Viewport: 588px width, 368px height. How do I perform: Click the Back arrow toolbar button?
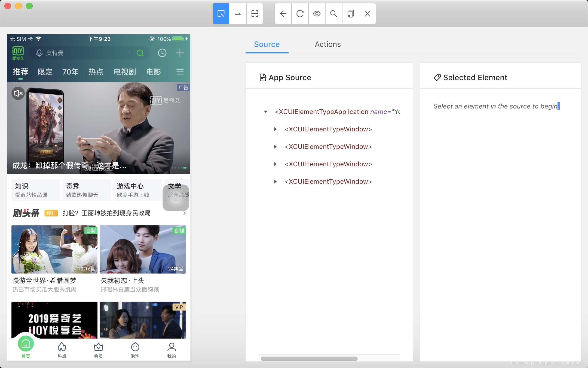283,14
